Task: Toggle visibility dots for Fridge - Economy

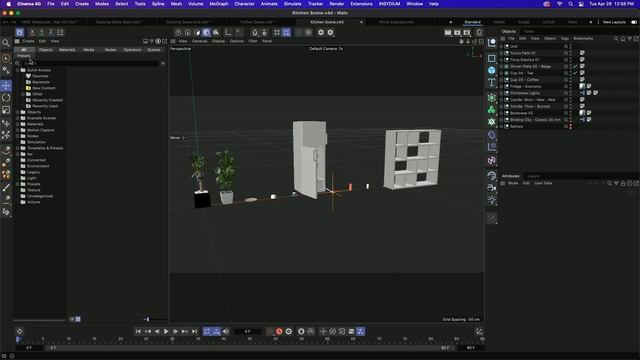Action: [x=571, y=87]
